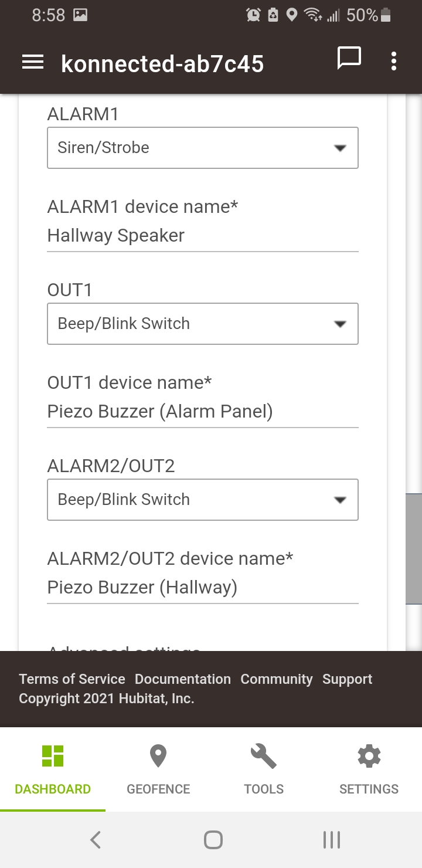
Task: Visit the Community link
Action: pyautogui.click(x=277, y=679)
